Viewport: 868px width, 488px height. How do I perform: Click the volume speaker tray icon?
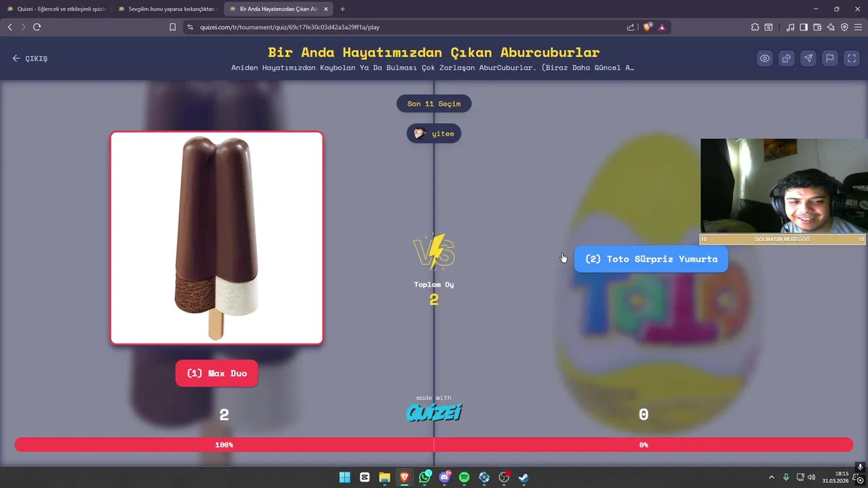812,477
